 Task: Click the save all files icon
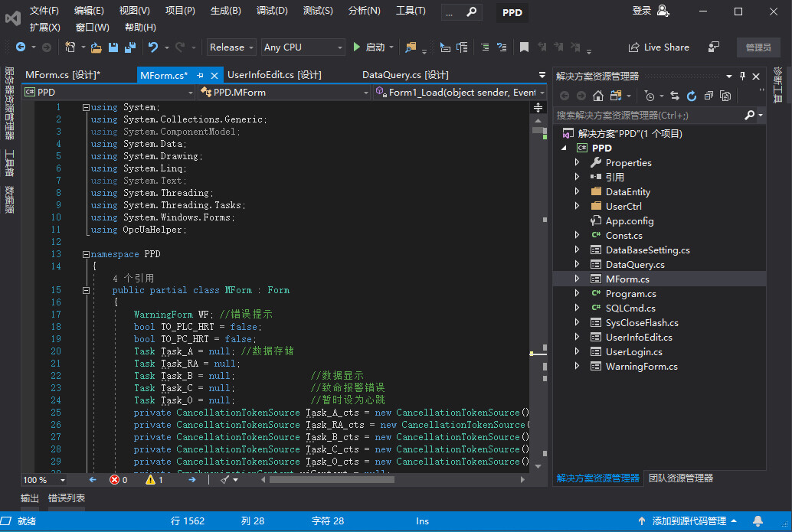point(130,47)
